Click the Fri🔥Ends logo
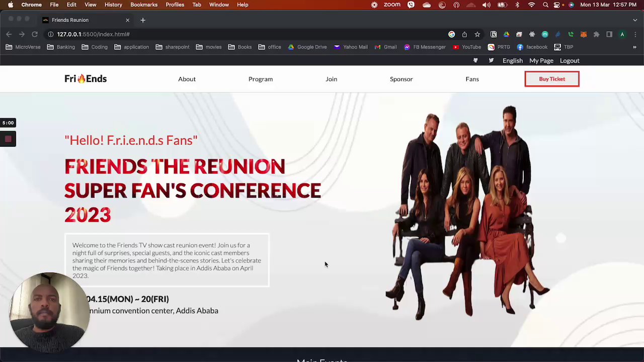Screen dimensions: 644x362 click(x=86, y=79)
